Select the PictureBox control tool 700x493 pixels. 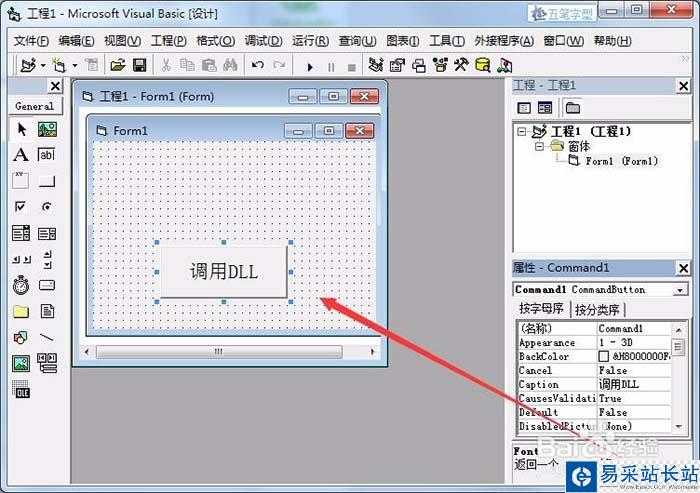click(47, 130)
